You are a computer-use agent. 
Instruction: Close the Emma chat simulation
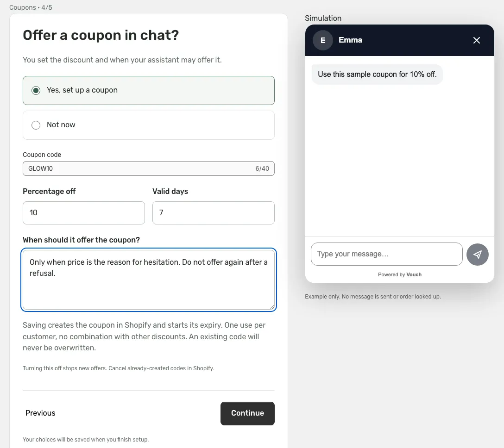tap(476, 40)
